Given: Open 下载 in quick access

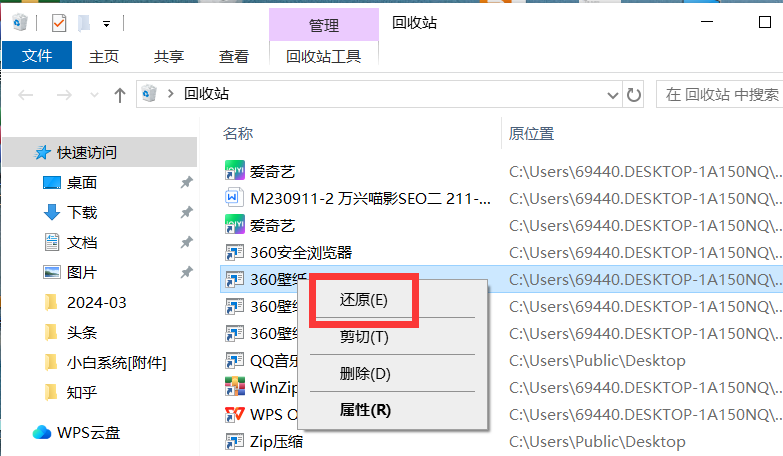Looking at the screenshot, I should (82, 212).
